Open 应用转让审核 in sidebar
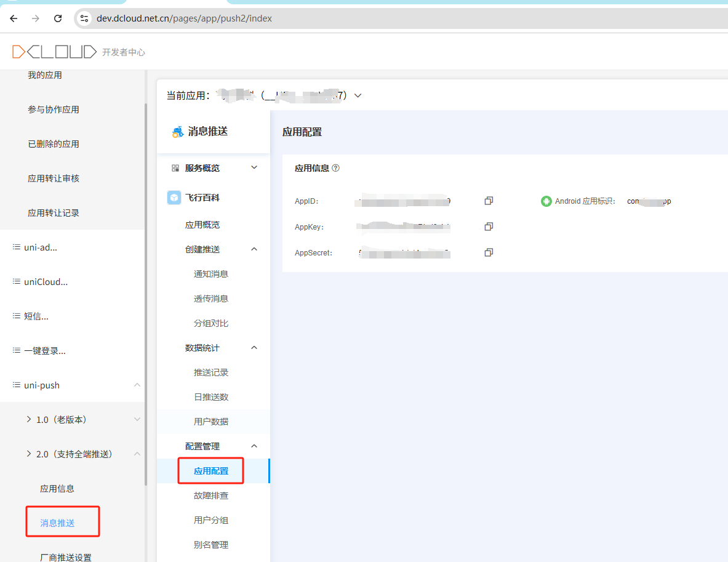The image size is (728, 562). pyautogui.click(x=54, y=179)
